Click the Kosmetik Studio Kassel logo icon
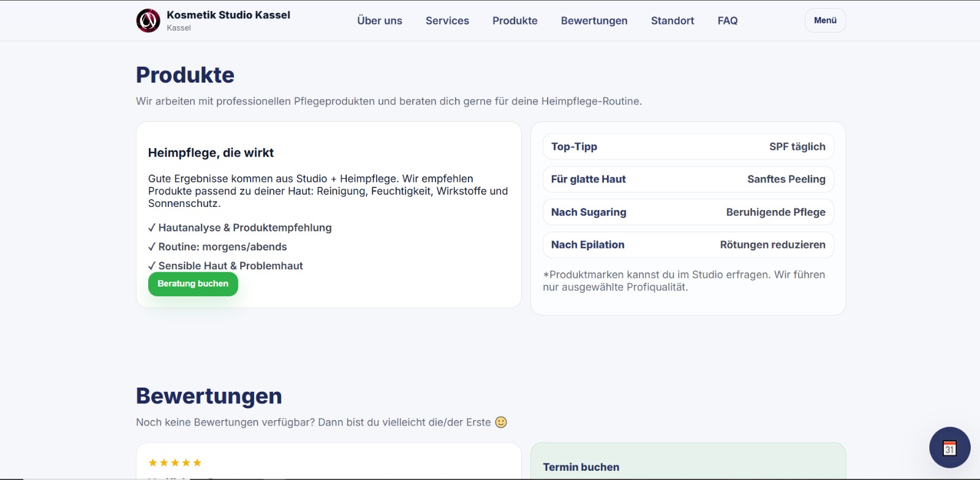Viewport: 980px width, 480px height. 148,21
